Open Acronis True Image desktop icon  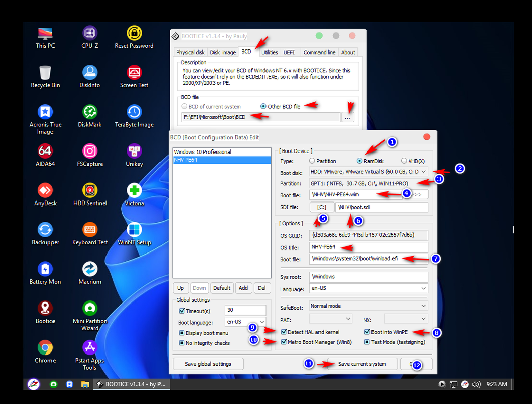45,120
